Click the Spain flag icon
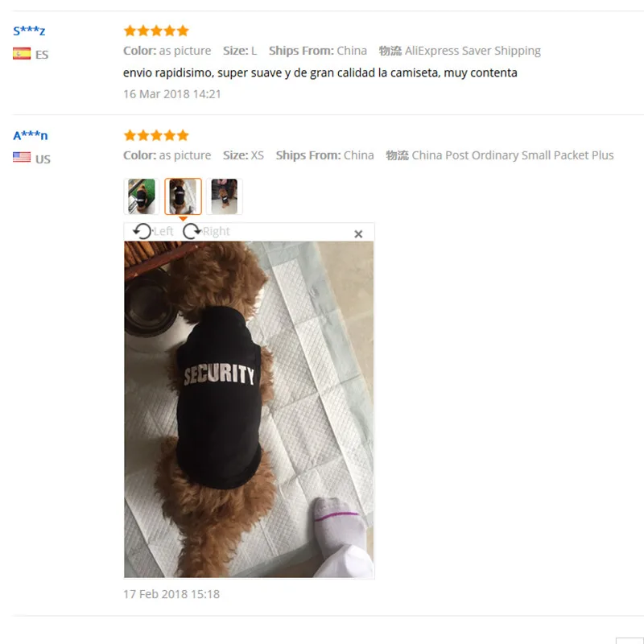The width and height of the screenshot is (644, 644). pyautogui.click(x=22, y=54)
